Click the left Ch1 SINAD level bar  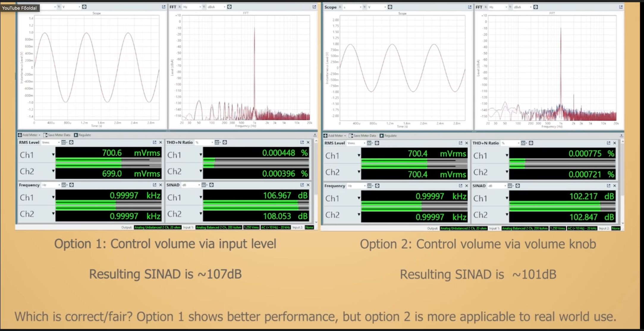click(256, 202)
